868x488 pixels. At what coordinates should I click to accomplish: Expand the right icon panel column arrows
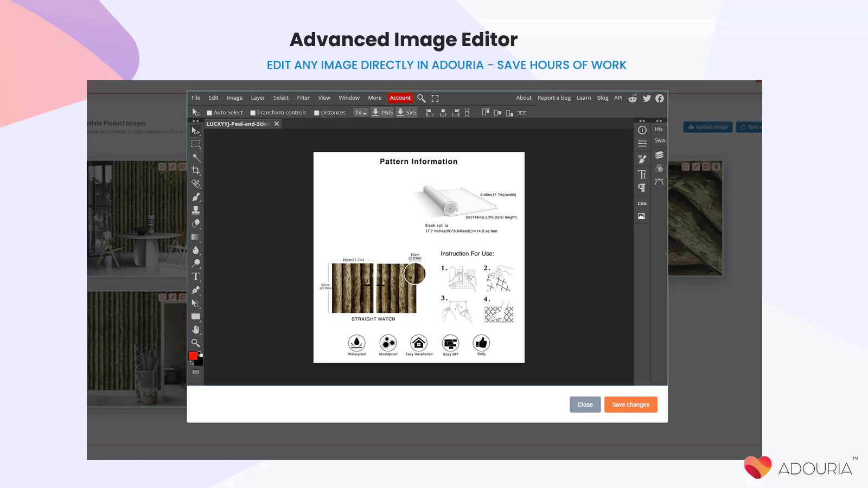click(642, 121)
